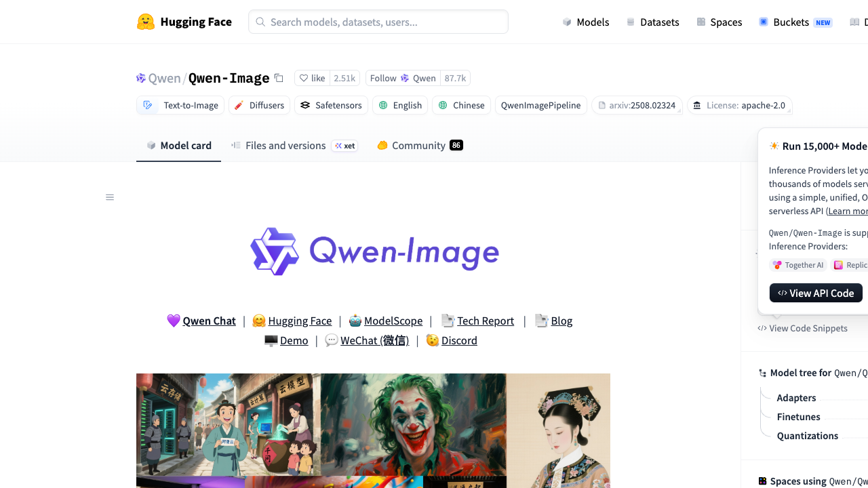The height and width of the screenshot is (488, 868).
Task: Click the Chinese globe icon
Action: point(443,105)
